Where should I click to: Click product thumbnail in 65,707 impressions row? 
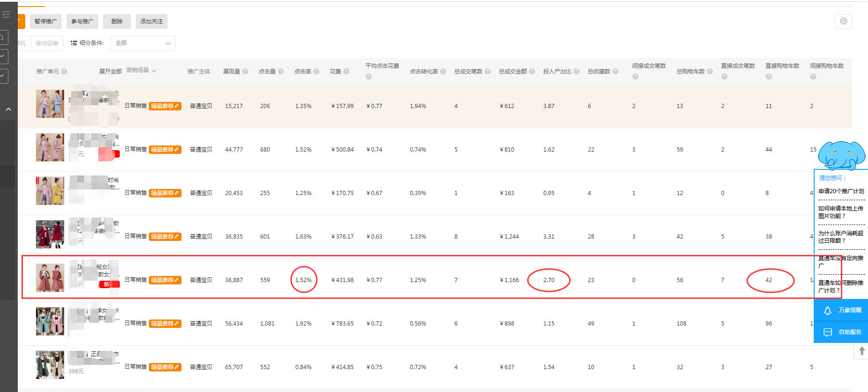pyautogui.click(x=50, y=365)
